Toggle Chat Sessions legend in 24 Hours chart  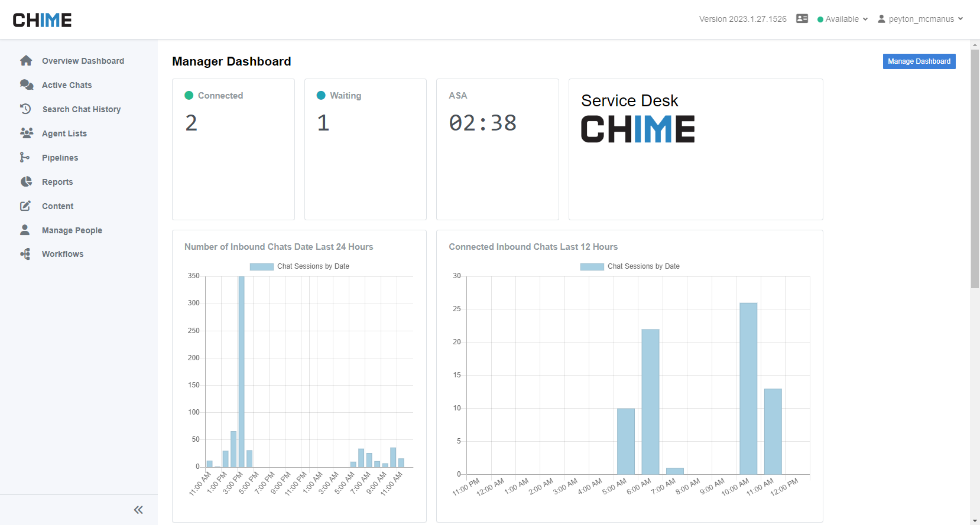[x=300, y=266]
